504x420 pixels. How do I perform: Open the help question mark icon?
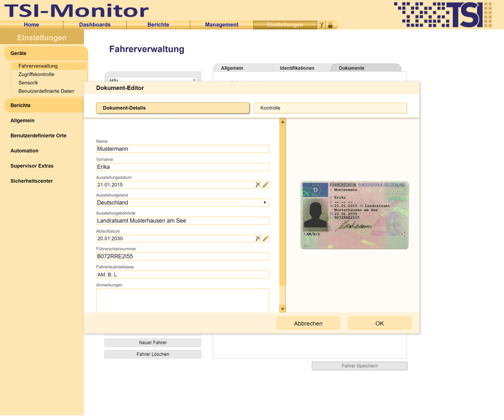pyautogui.click(x=322, y=25)
